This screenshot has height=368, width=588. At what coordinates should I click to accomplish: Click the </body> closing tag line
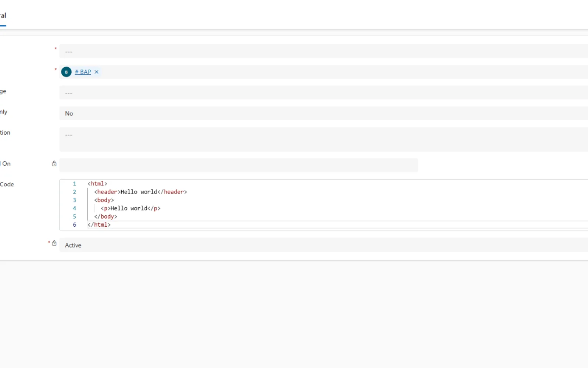[105, 216]
